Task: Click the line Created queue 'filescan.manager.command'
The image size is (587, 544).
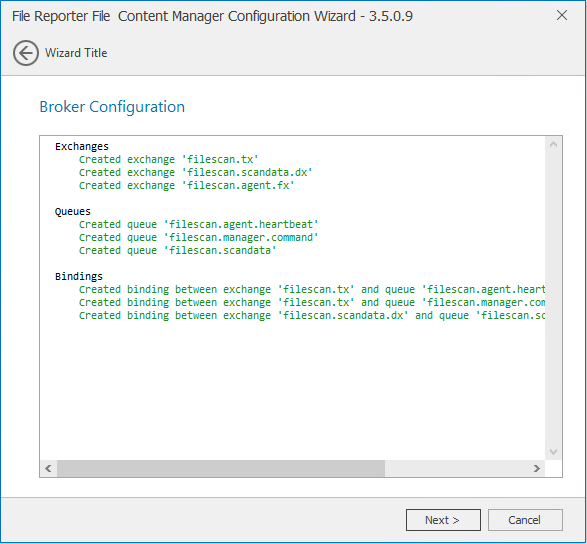Action: 198,237
